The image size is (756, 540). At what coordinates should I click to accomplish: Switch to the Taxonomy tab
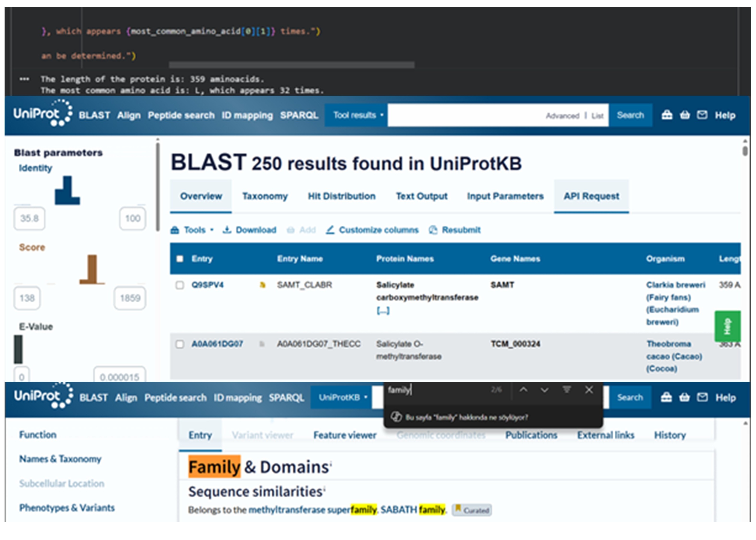click(265, 196)
